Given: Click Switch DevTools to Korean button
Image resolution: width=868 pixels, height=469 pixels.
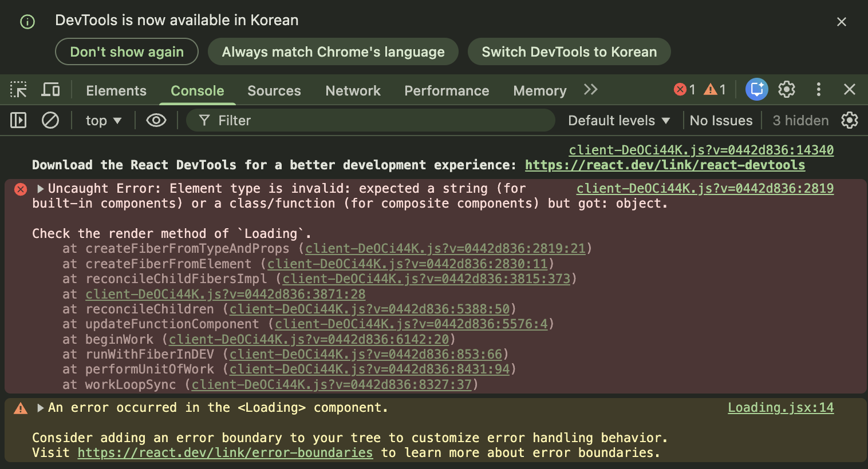Looking at the screenshot, I should pos(569,51).
